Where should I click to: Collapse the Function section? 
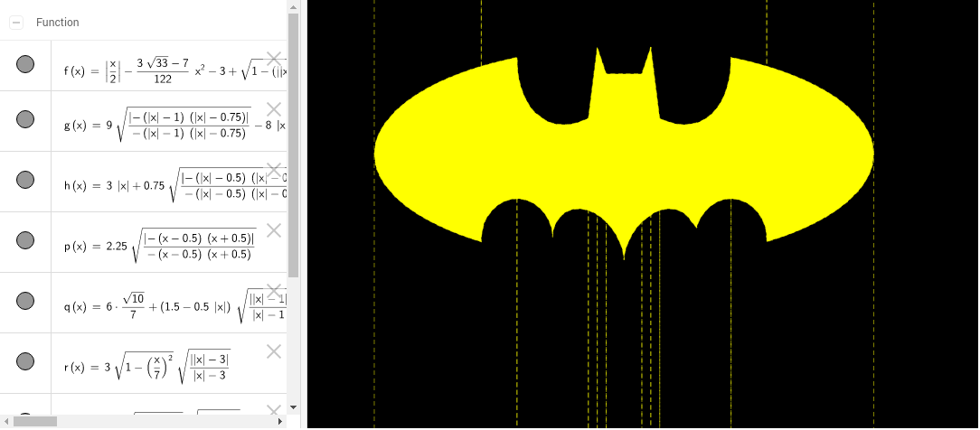click(x=17, y=23)
